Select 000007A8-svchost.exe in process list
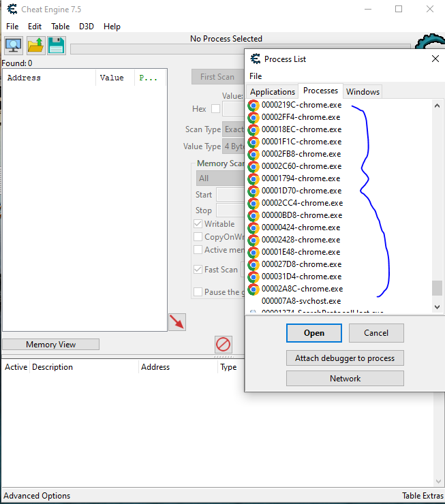The image size is (445, 504). 301,301
